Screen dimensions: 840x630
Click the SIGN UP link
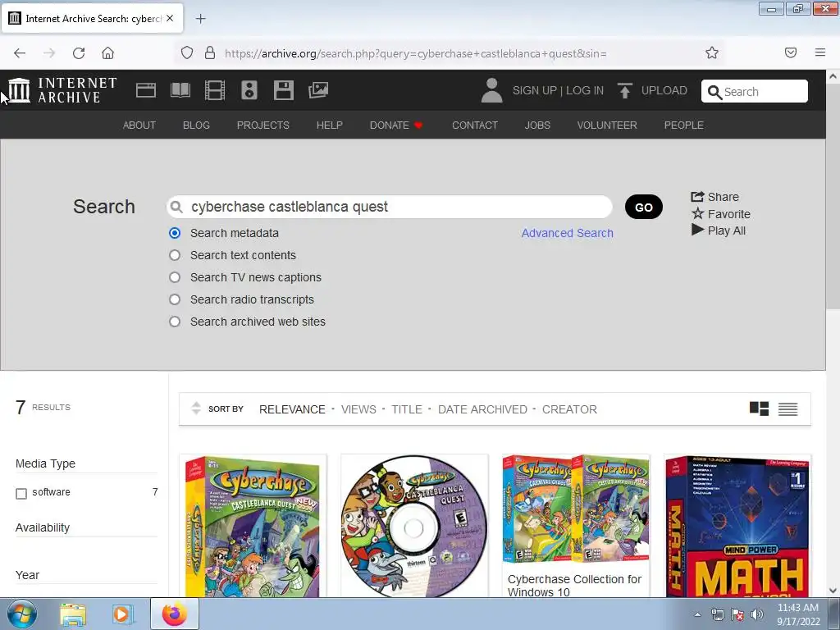coord(535,90)
